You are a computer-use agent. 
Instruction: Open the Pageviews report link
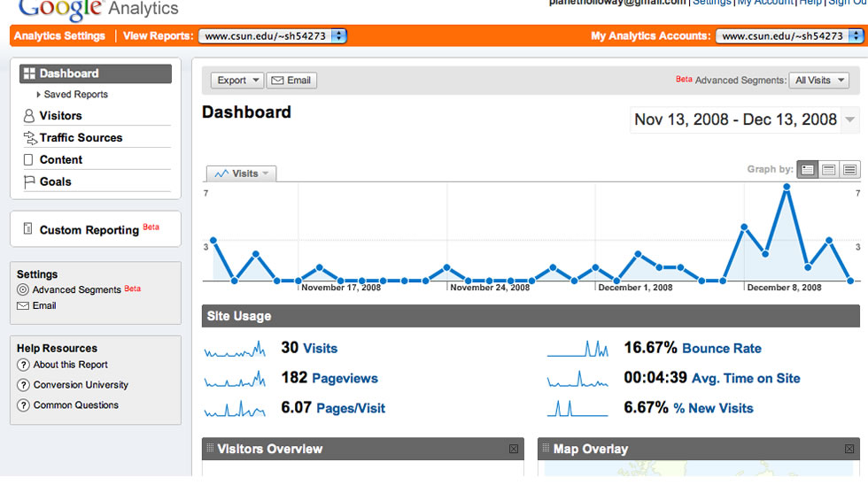pyautogui.click(x=345, y=378)
